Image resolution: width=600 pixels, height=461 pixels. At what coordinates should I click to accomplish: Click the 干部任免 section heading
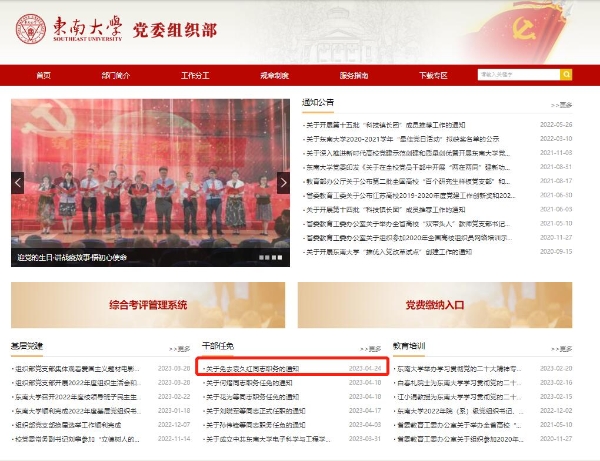pyautogui.click(x=218, y=346)
